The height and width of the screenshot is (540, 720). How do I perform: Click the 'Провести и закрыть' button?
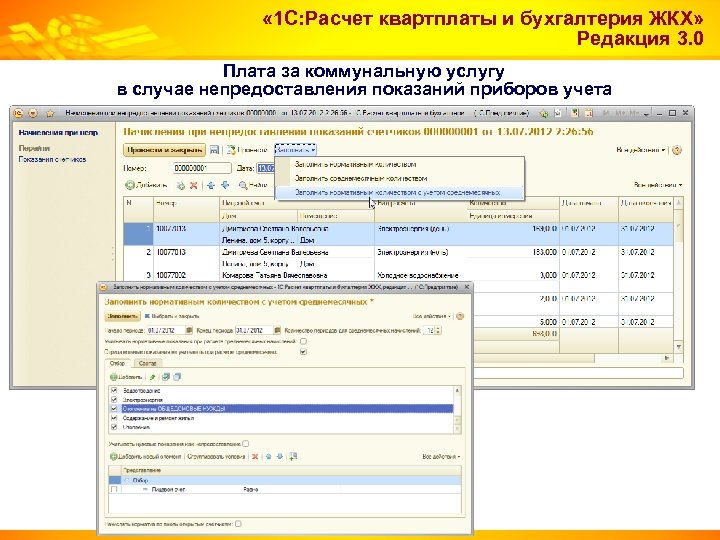tap(164, 150)
